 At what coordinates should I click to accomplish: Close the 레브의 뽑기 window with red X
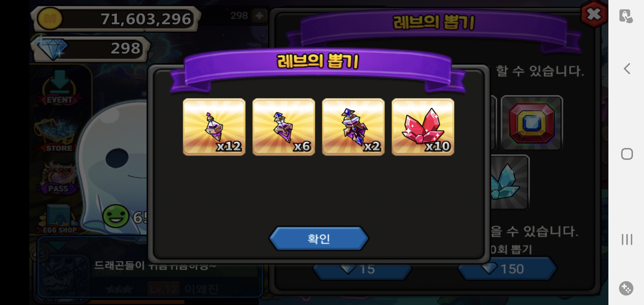coord(594,14)
